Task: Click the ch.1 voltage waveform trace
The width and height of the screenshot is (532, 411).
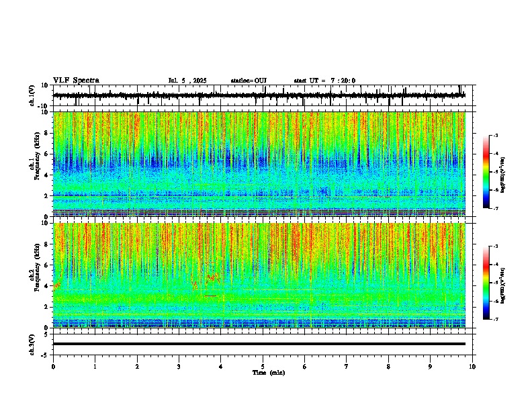Action: point(259,95)
